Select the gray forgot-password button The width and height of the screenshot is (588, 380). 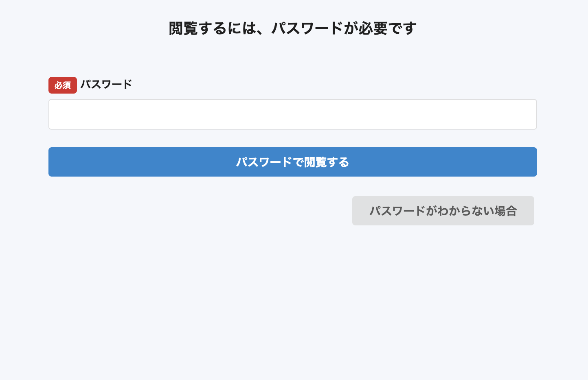(x=443, y=211)
